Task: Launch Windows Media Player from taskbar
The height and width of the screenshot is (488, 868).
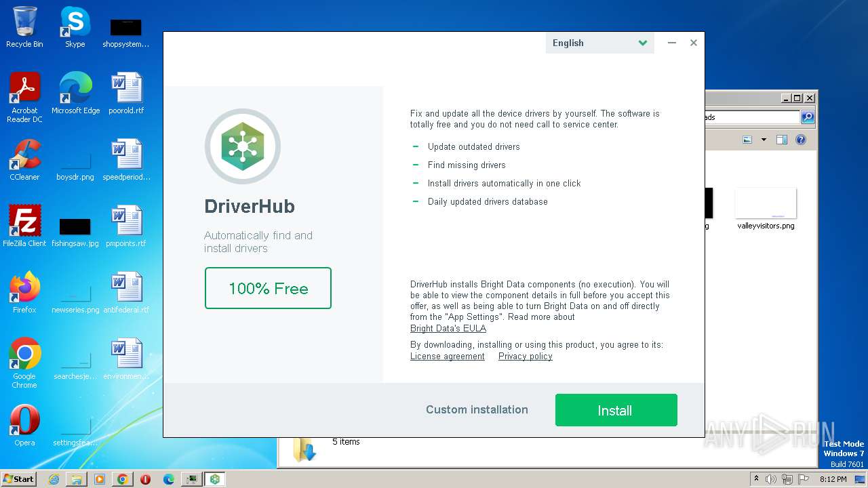Action: pyautogui.click(x=100, y=479)
